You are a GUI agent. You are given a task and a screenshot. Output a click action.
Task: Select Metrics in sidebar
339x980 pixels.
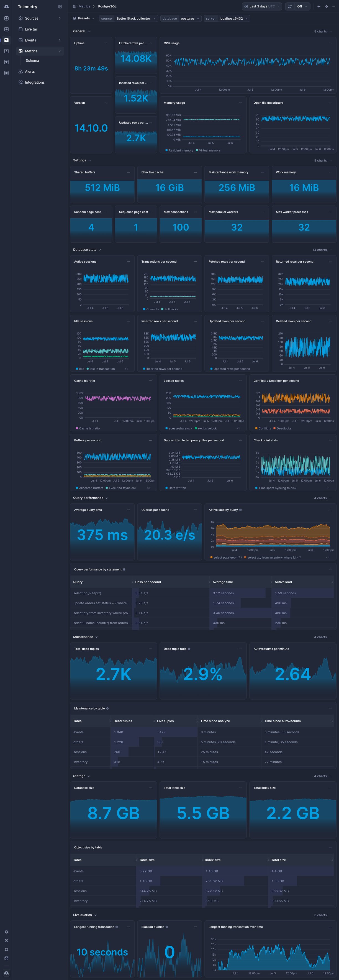40,51
